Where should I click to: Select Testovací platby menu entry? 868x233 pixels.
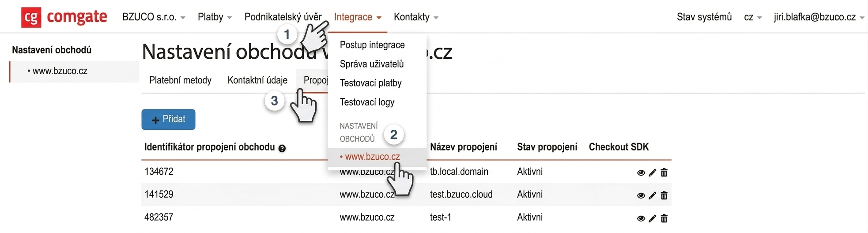(x=370, y=83)
